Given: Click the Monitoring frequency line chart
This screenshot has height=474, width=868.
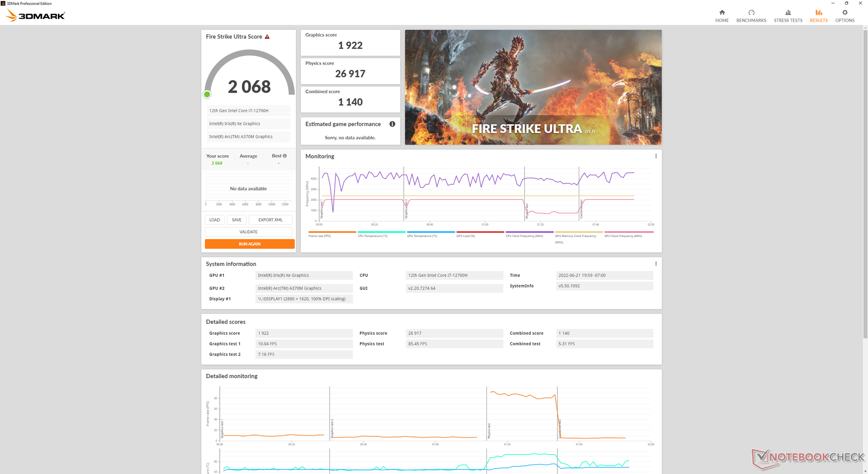Looking at the screenshot, I should click(x=485, y=194).
